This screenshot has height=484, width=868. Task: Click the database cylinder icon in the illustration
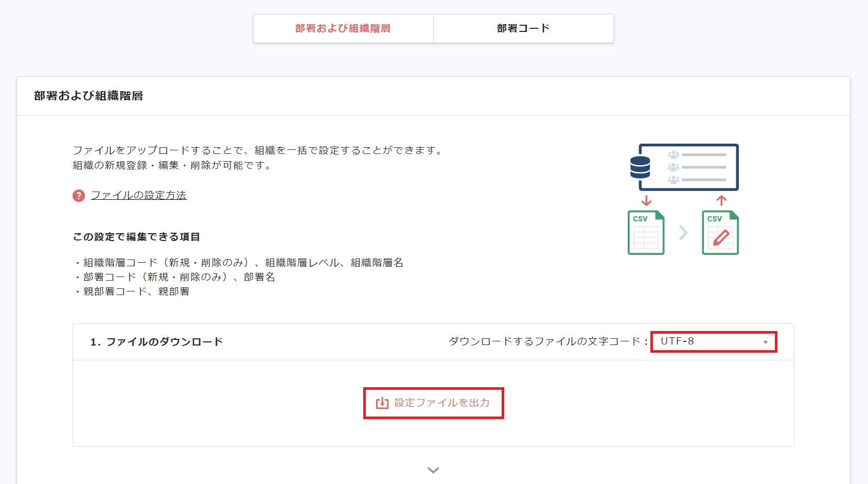(x=641, y=166)
